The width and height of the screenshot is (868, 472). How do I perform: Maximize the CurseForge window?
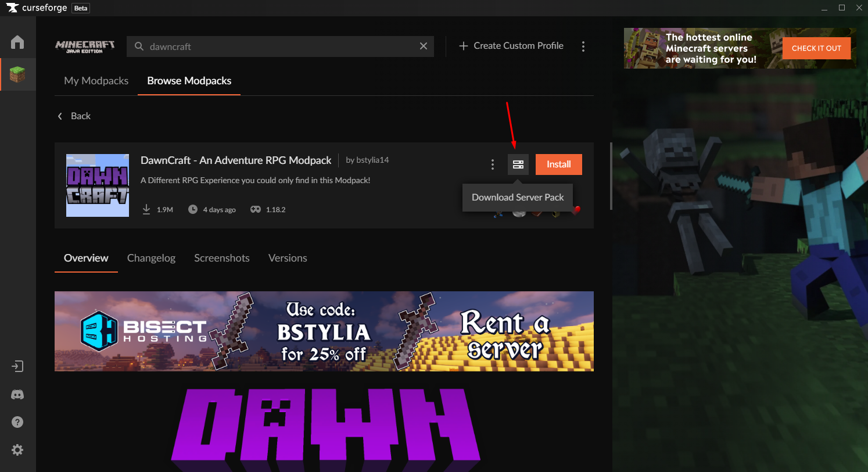(842, 8)
